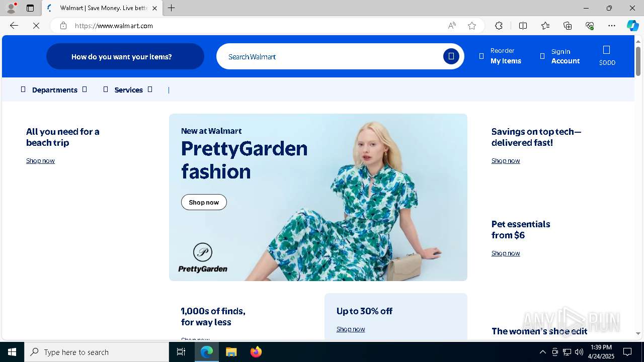Viewport: 644px width, 362px height.
Task: View site information lock icon
Action: 63,26
